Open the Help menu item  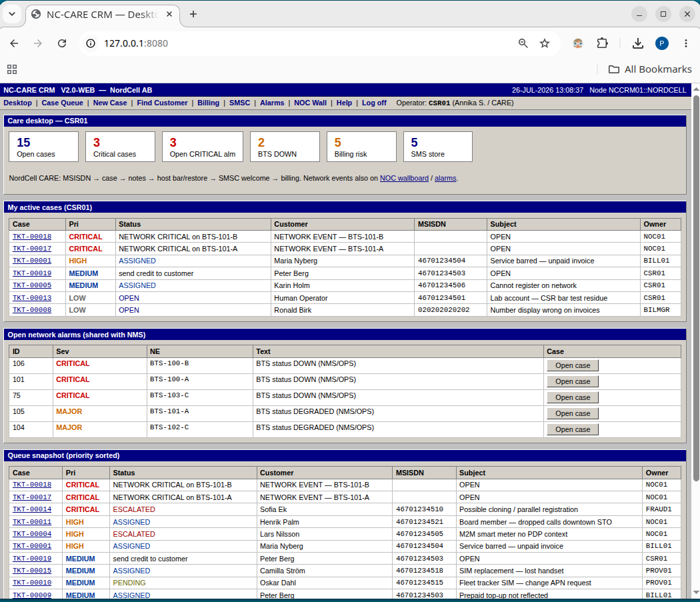pos(344,103)
